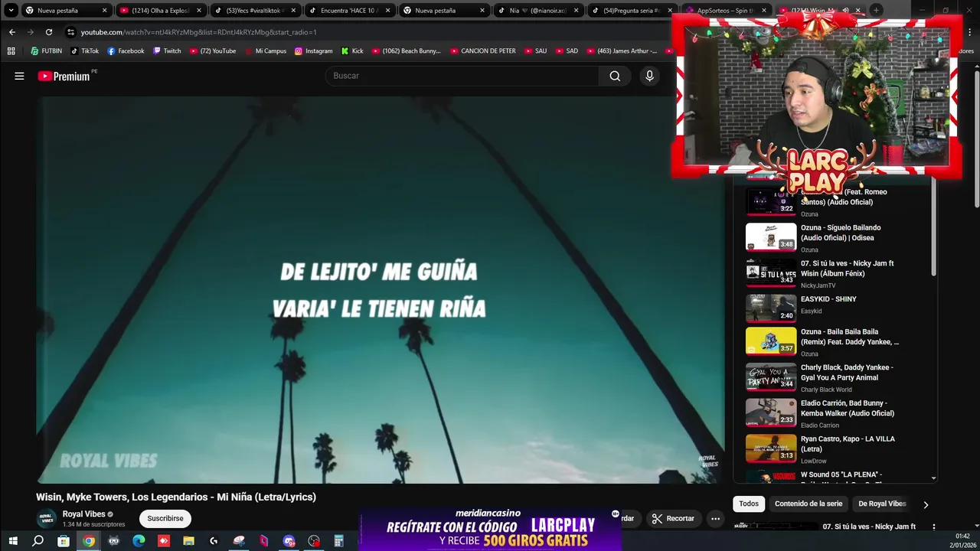Open the SAU bookmark

pos(535,51)
